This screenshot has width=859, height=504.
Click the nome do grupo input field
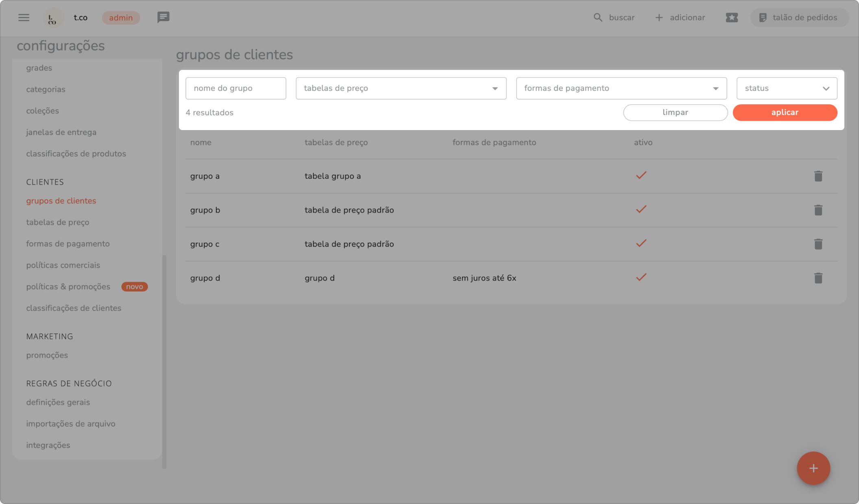[235, 88]
